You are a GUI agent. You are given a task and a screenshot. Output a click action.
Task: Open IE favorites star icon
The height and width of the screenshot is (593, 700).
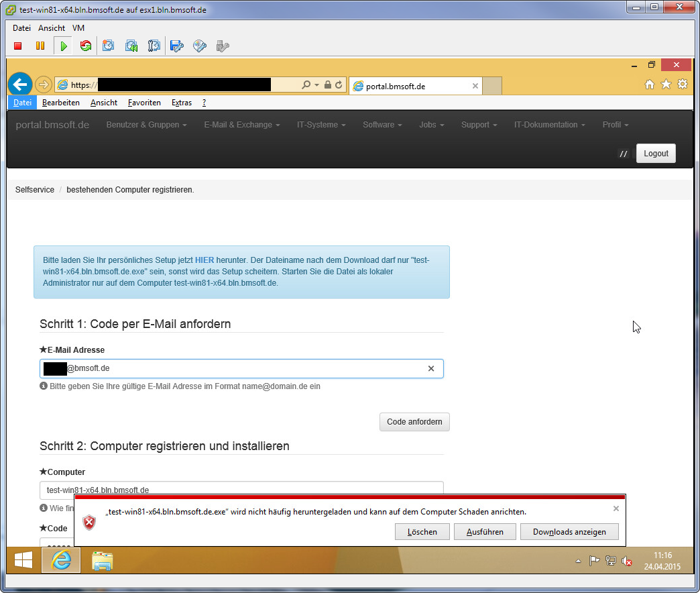pyautogui.click(x=666, y=84)
